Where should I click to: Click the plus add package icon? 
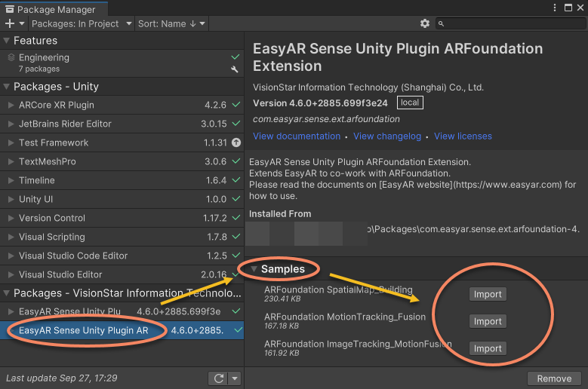pyautogui.click(x=10, y=23)
